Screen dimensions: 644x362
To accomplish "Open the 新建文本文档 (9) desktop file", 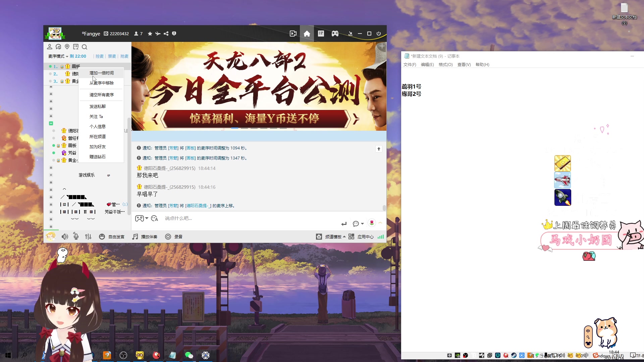I will (624, 14).
